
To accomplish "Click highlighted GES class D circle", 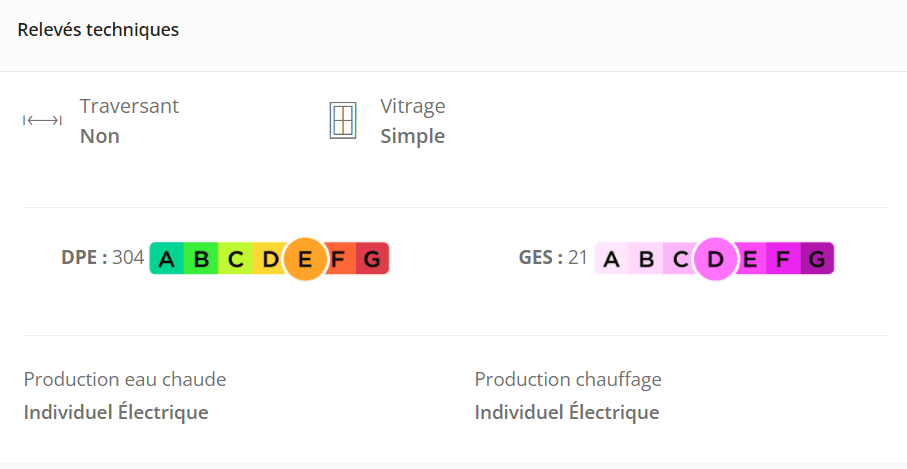I will pos(715,260).
